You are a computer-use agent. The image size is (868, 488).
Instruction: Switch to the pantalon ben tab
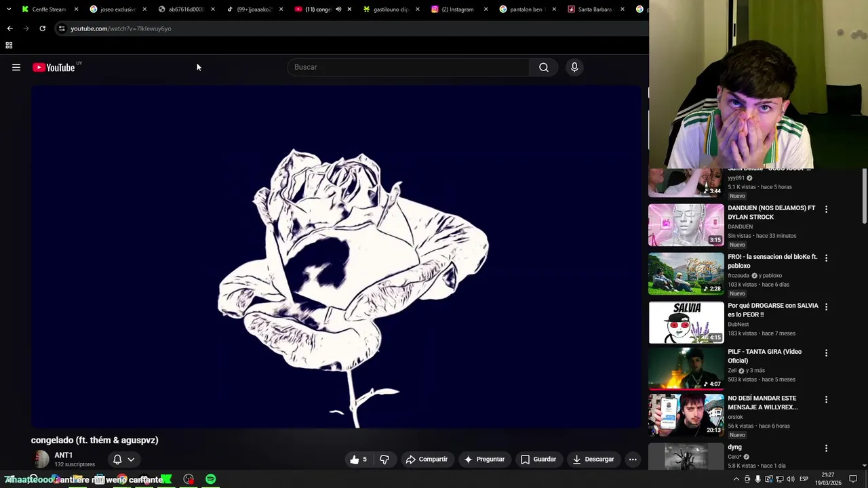527,9
